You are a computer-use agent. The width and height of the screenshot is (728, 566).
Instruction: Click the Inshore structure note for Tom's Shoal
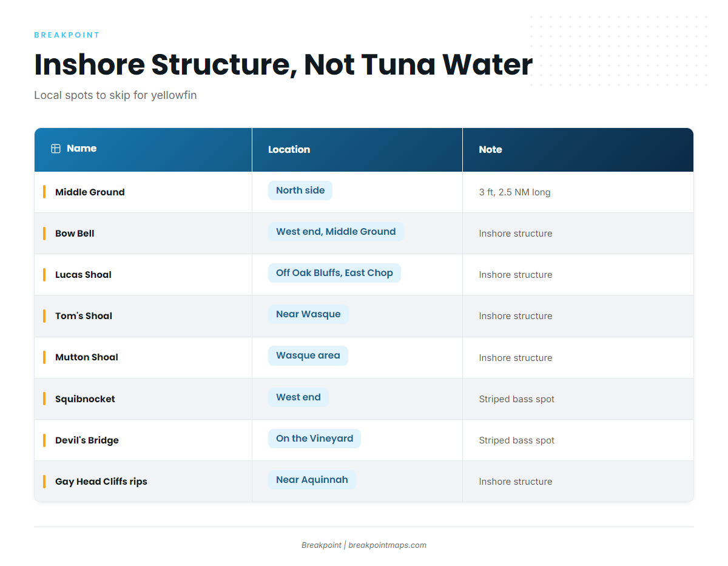516,316
